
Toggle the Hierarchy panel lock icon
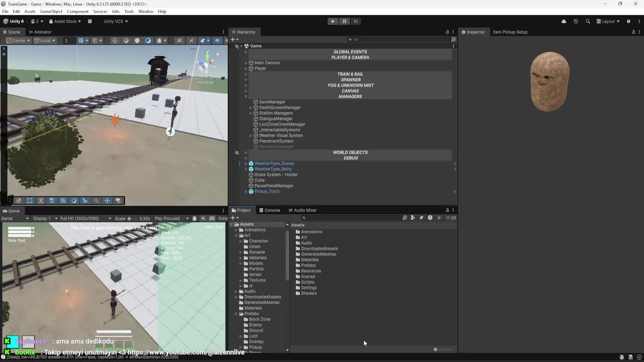tap(447, 32)
